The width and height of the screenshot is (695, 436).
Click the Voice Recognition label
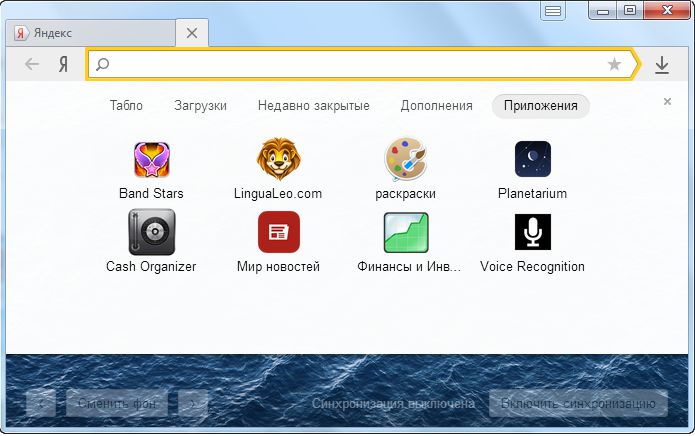click(x=532, y=267)
